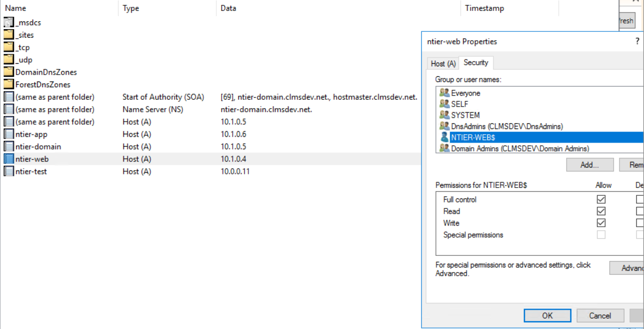
Task: Select the _sites folder icon
Action: click(x=9, y=35)
